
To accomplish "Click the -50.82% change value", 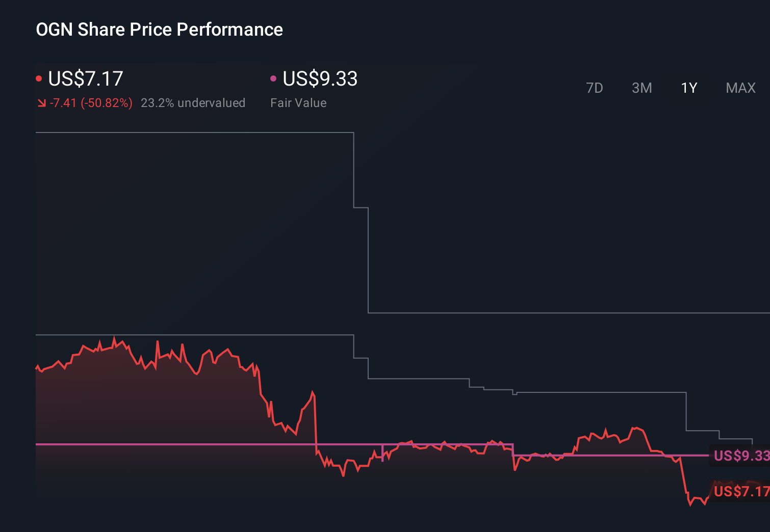I will tap(91, 103).
